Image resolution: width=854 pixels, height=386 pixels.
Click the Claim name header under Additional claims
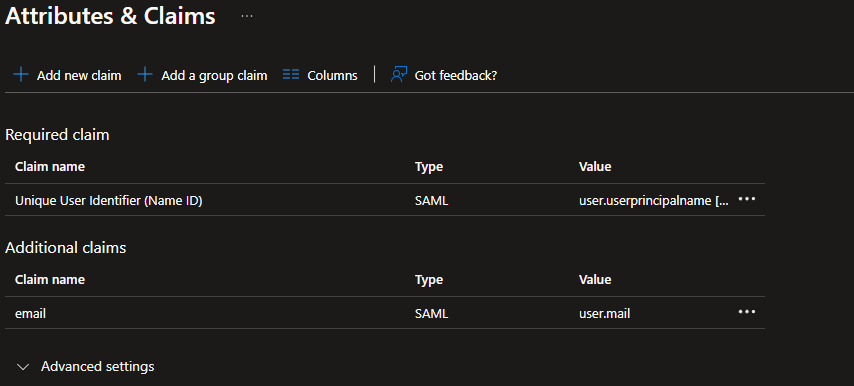[x=50, y=280]
